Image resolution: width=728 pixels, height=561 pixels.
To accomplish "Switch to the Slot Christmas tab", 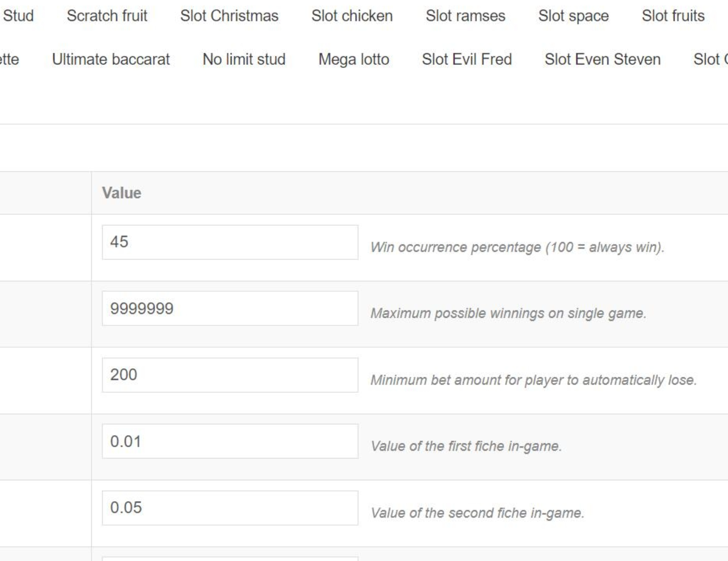I will coord(229,16).
